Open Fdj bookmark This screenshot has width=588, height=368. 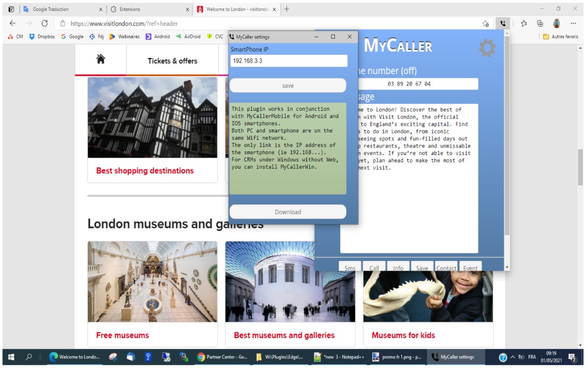point(96,37)
